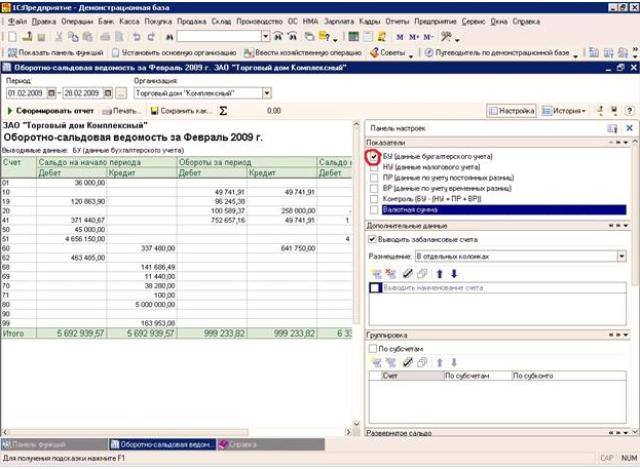Click the calendar icon in the main toolbar
Viewport: 640px width, 469px height.
pyautogui.click(x=368, y=37)
